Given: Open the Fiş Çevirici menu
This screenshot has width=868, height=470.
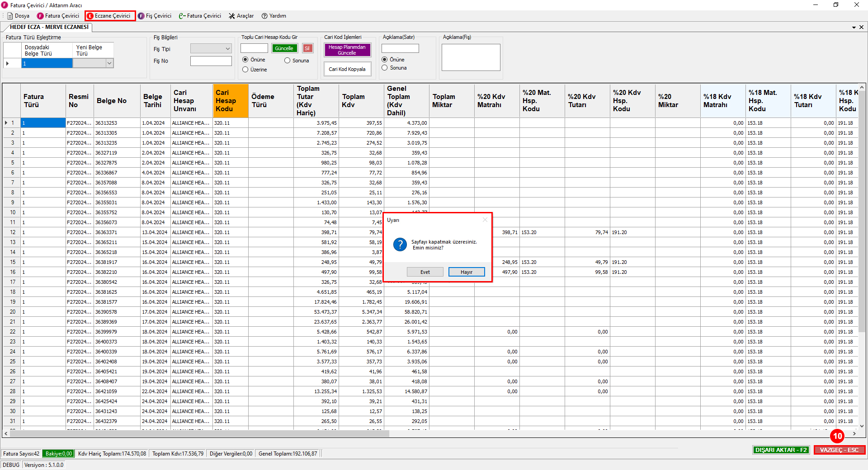Looking at the screenshot, I should [x=155, y=16].
